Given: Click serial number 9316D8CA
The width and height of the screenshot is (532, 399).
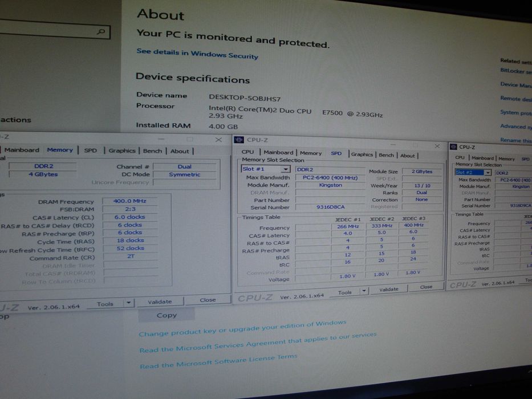Looking at the screenshot, I should [x=330, y=206].
